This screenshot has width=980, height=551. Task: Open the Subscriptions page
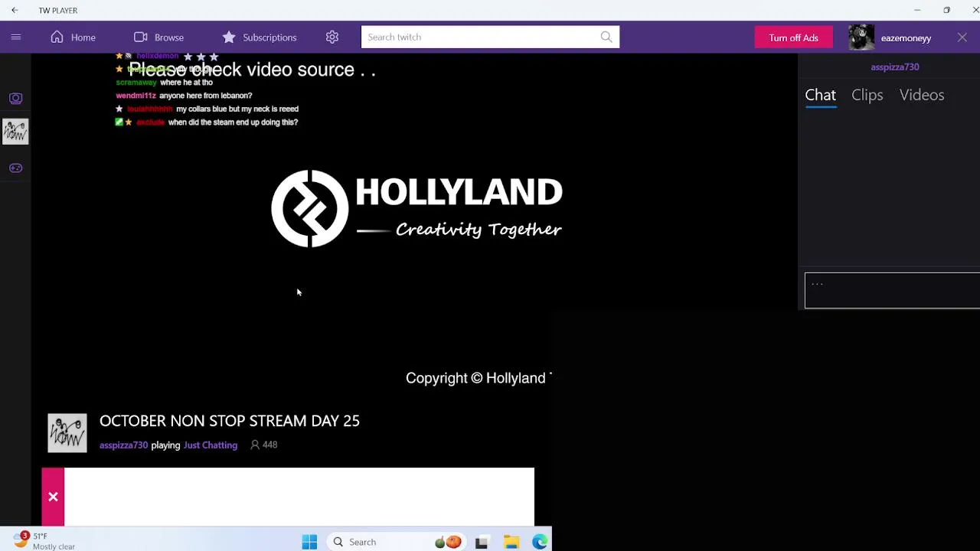click(x=259, y=37)
